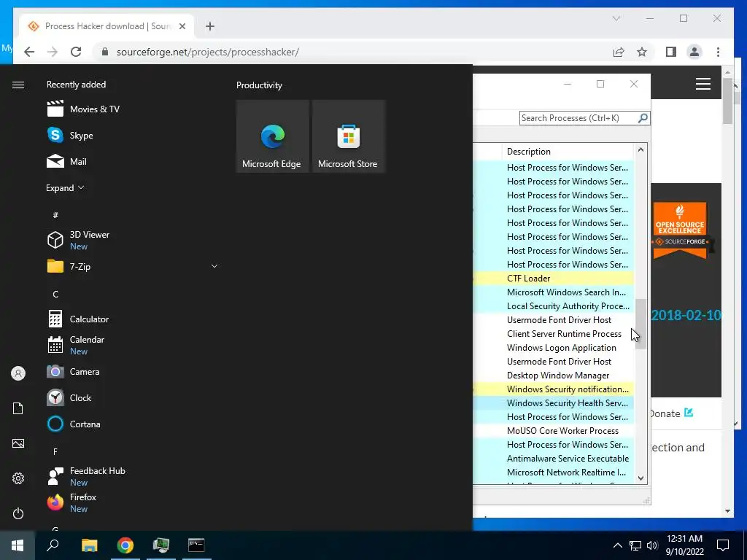This screenshot has height=560, width=747.
Task: Open Microsoft Store tile
Action: (348, 136)
